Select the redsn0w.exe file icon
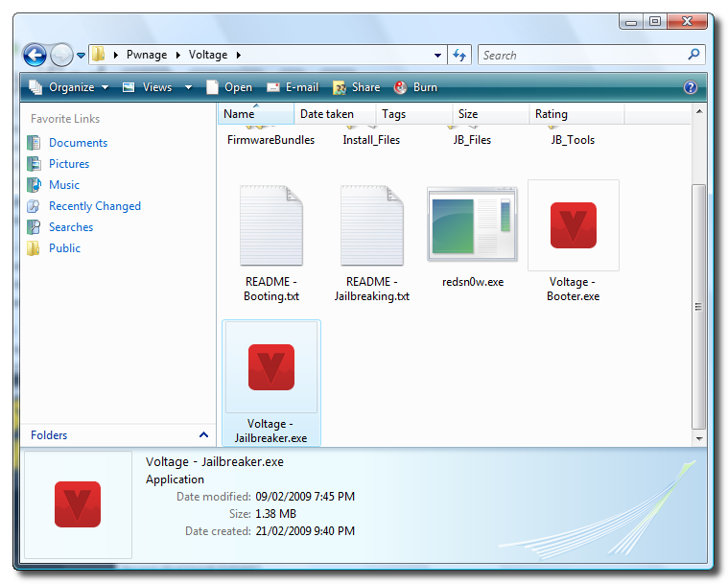The width and height of the screenshot is (728, 584). [472, 225]
